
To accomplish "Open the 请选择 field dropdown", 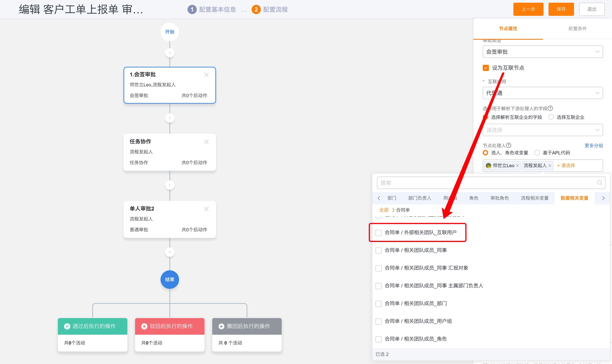I will (543, 130).
